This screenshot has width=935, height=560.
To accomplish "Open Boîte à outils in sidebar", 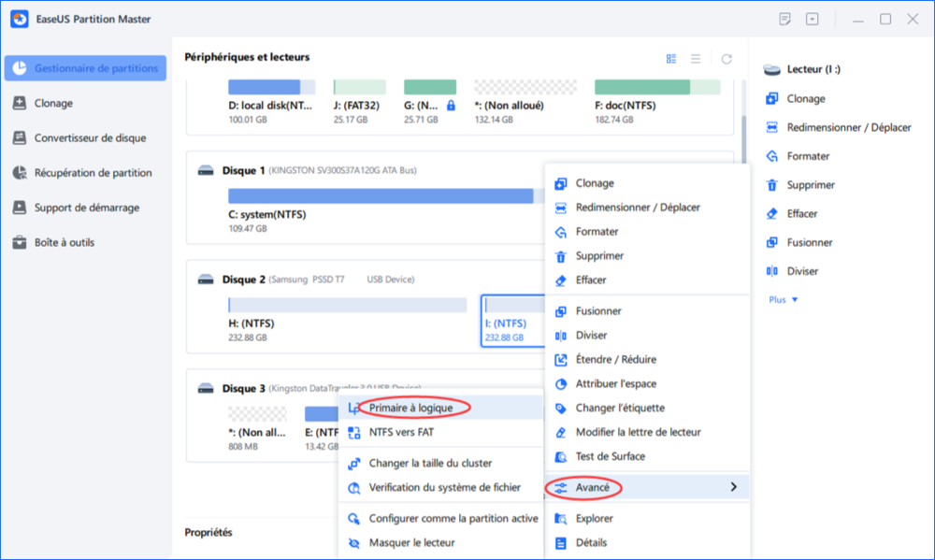I will (x=64, y=242).
